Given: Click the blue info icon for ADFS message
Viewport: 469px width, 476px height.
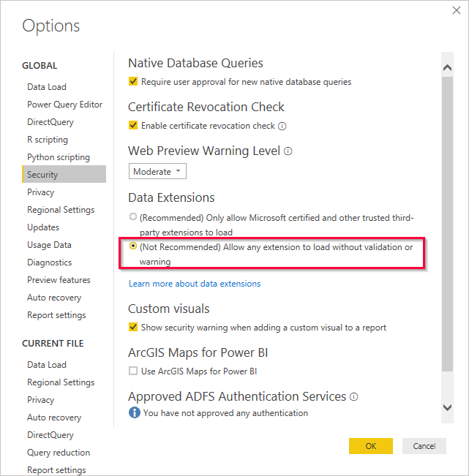Looking at the screenshot, I should [134, 413].
